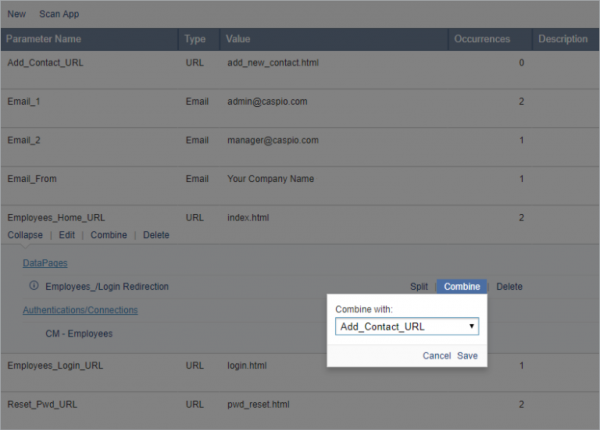Open the Combine with dropdown

click(x=406, y=327)
